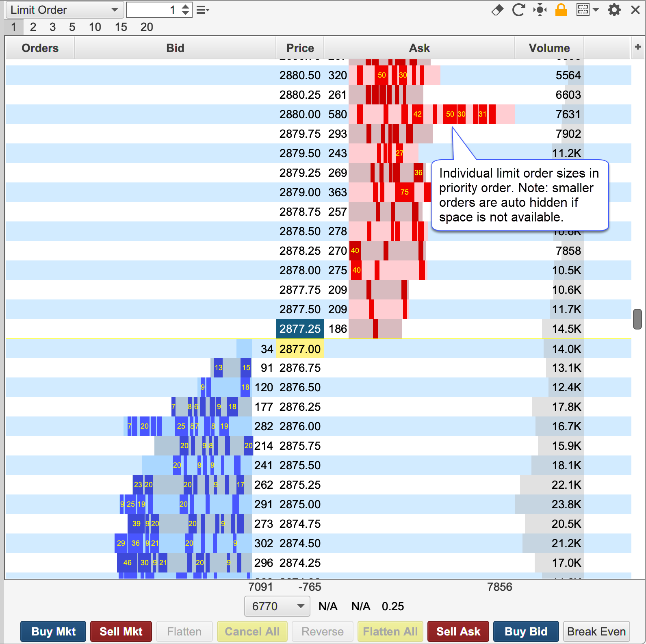The height and width of the screenshot is (644, 646).
Task: Close the panel with X icon
Action: point(635,10)
